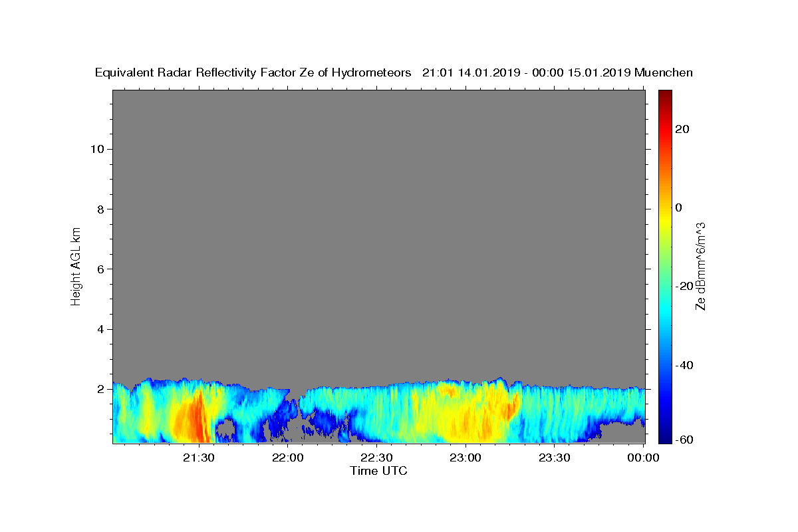Click the 21:30 time tick label
798x532 pixels.
[198, 458]
